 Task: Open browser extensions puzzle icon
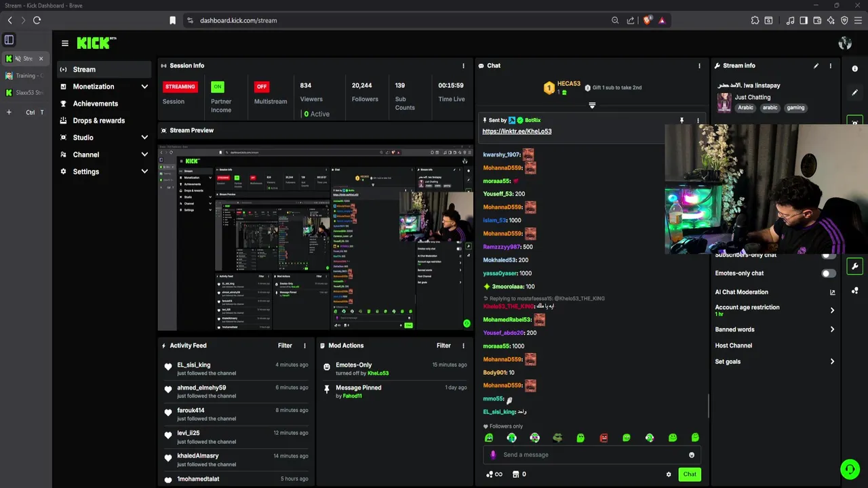pyautogui.click(x=755, y=20)
